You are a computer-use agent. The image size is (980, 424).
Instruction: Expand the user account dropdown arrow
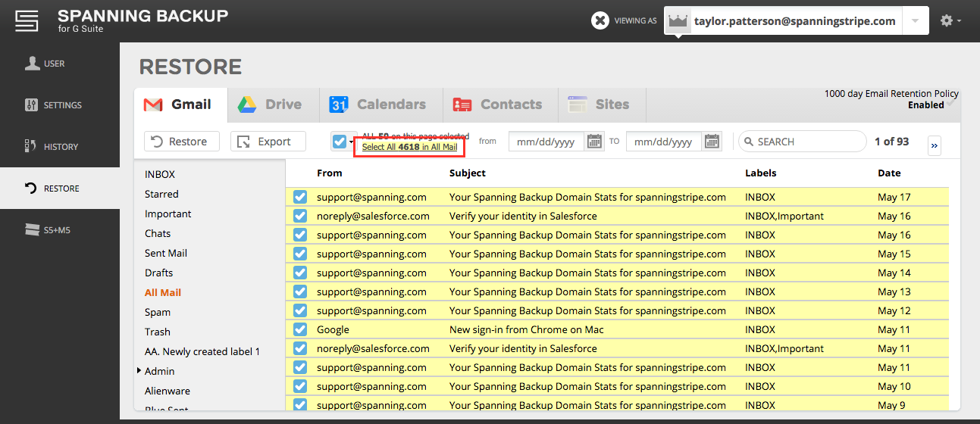click(916, 21)
